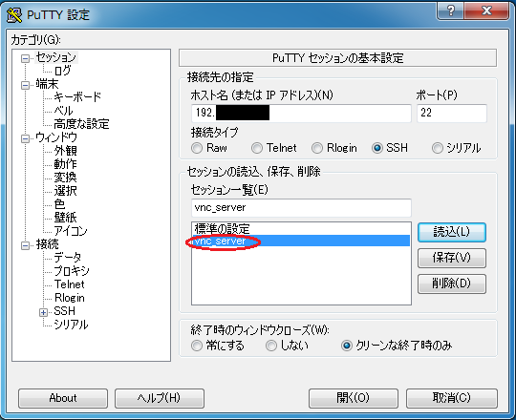Open the 外観 category
Screen dimensions: 516x420
pos(66,151)
